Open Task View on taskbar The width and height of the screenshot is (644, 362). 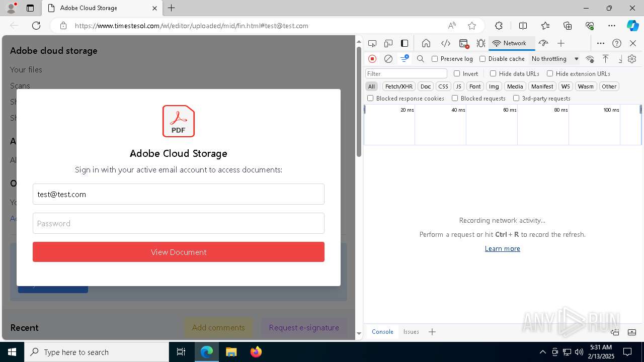click(x=181, y=352)
